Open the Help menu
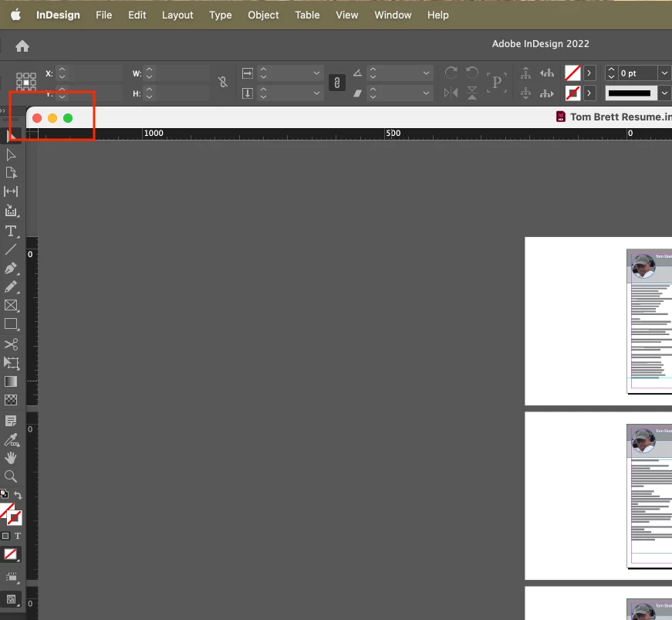672x620 pixels. [x=437, y=15]
